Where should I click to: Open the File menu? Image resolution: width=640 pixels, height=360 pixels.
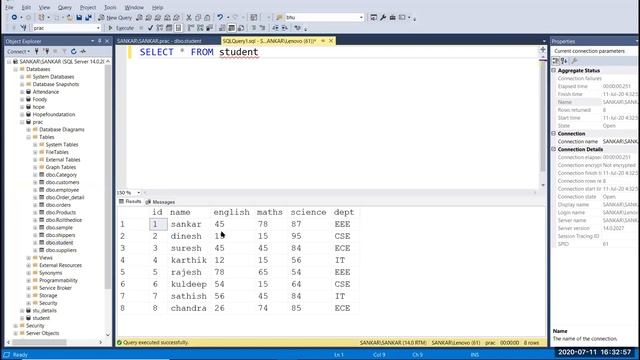9,7
